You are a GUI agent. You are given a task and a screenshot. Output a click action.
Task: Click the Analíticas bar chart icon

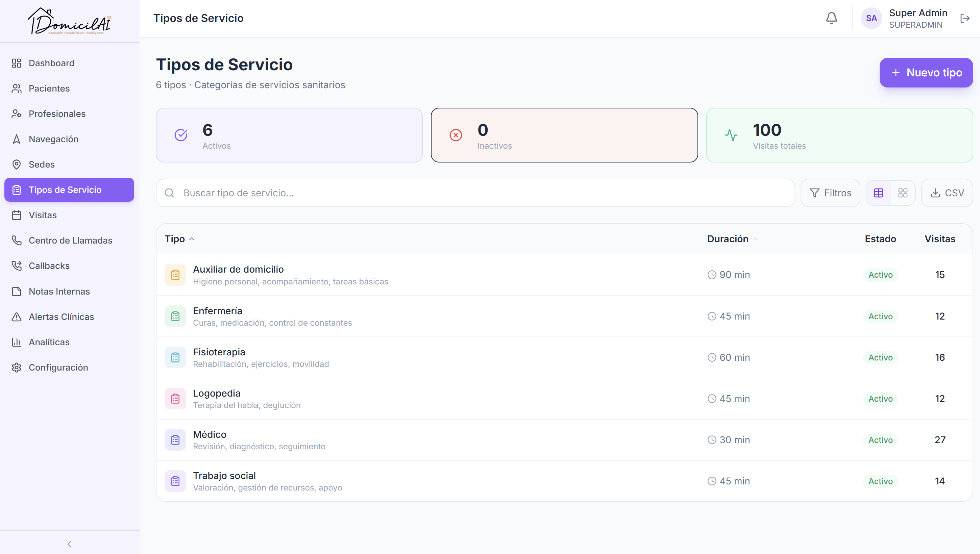[16, 342]
